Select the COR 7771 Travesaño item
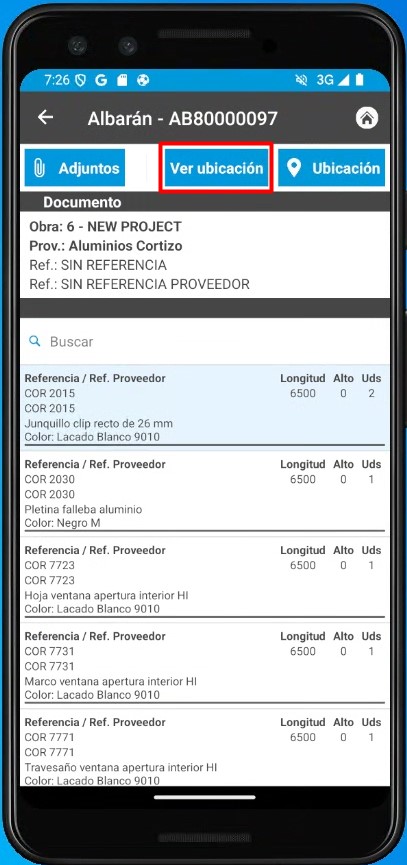The height and width of the screenshot is (865, 407). [205, 747]
